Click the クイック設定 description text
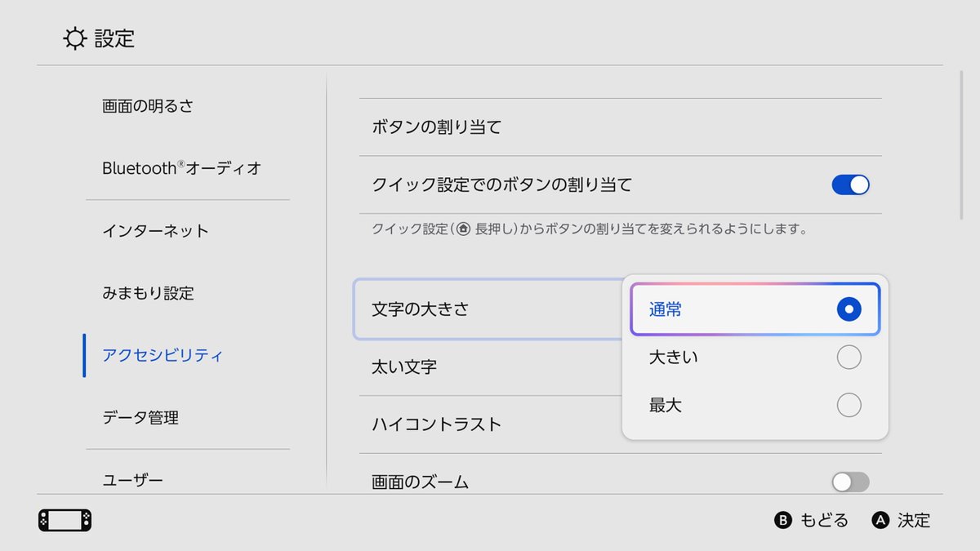 point(590,229)
